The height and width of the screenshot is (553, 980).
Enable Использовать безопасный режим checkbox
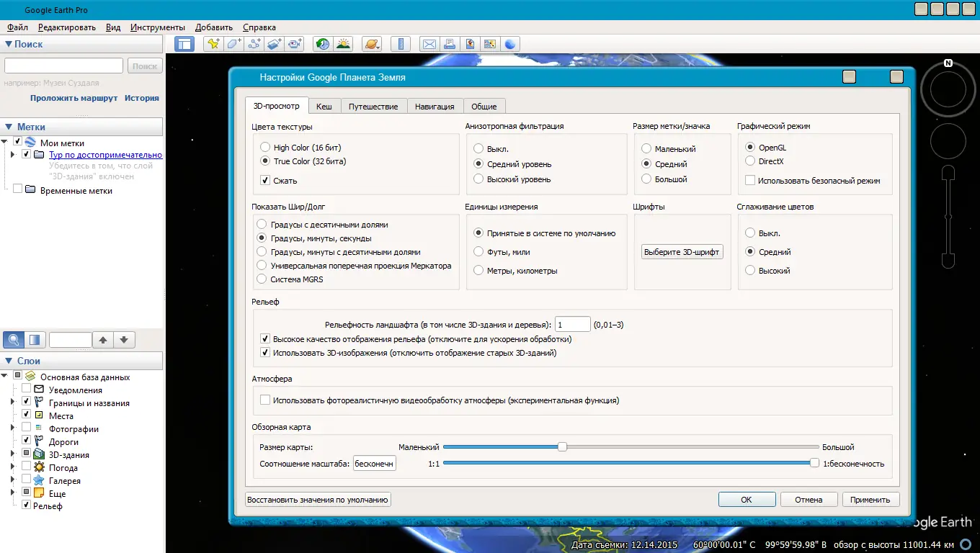pyautogui.click(x=750, y=181)
